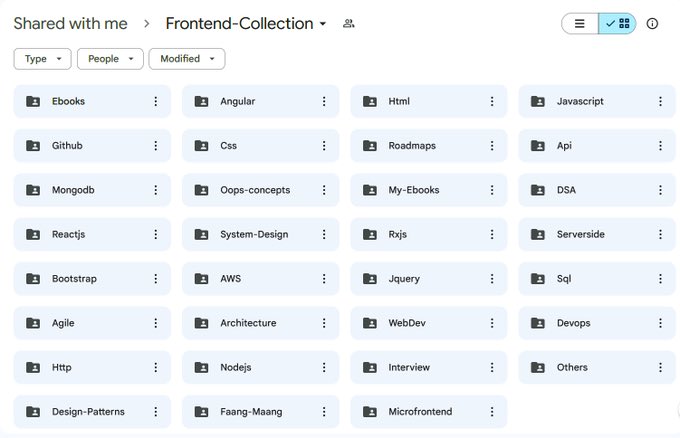Select the Design-Patterns folder name
This screenshot has height=438, width=680.
pyautogui.click(x=88, y=412)
